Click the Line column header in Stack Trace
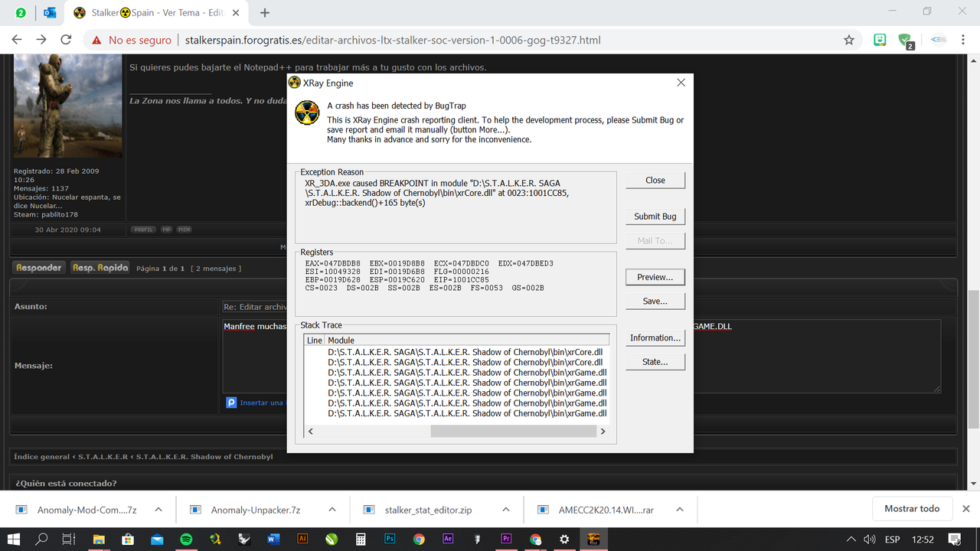 tap(315, 340)
